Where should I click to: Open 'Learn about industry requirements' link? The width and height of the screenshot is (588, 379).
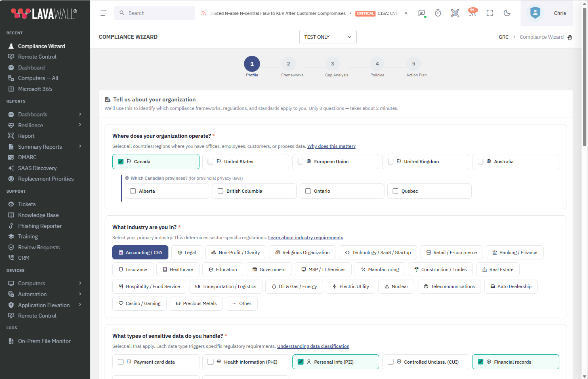coord(305,238)
